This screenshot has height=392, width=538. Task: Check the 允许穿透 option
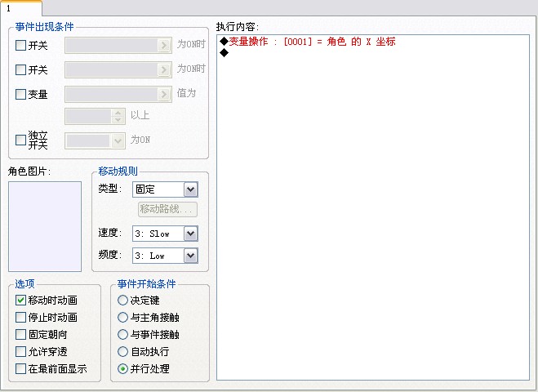[20, 351]
